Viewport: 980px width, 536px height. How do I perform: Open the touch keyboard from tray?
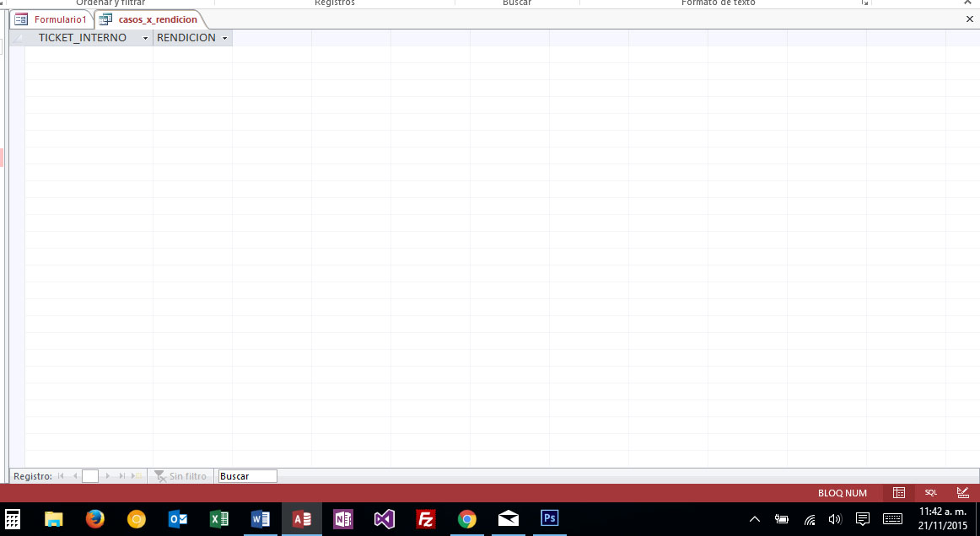click(892, 519)
